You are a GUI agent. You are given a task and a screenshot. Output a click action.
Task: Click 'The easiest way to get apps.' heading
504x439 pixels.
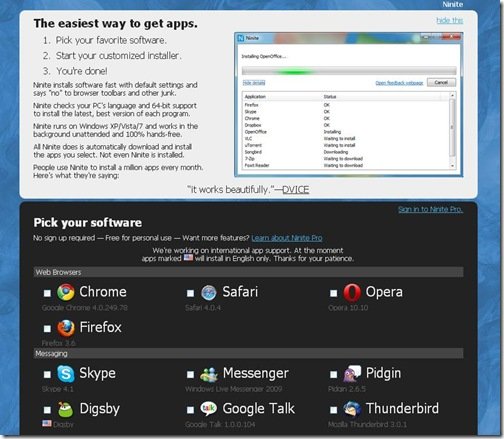point(116,23)
